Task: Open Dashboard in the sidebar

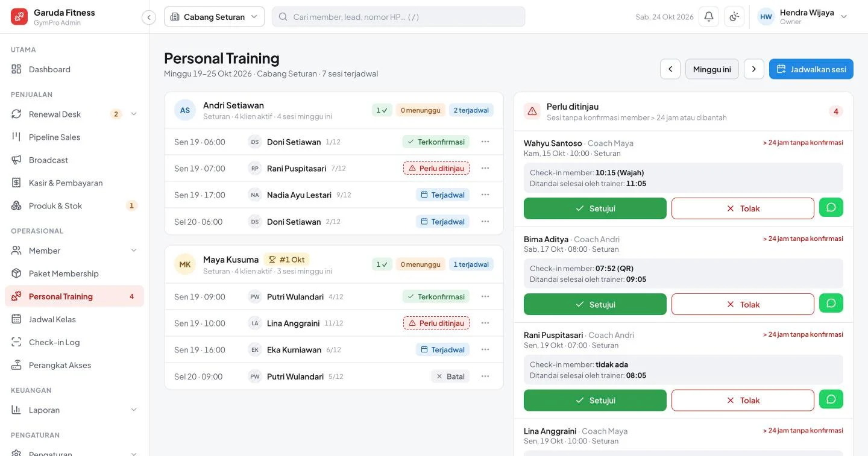Action: pyautogui.click(x=74, y=69)
